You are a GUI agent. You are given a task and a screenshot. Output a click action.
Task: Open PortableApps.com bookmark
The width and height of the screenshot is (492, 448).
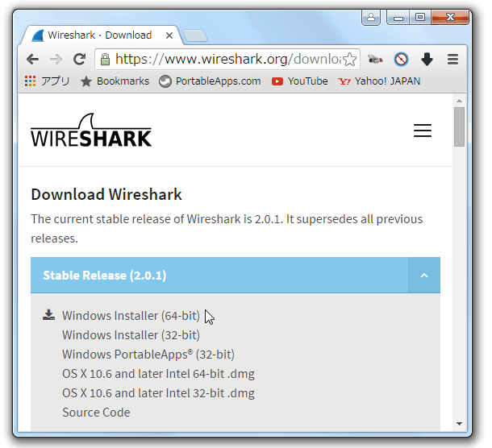(210, 81)
